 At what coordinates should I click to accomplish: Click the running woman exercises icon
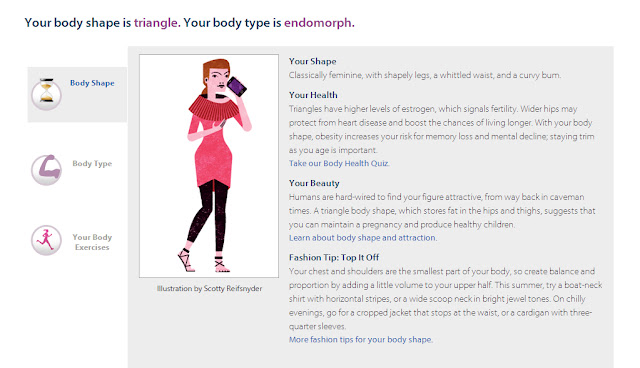pos(47,240)
